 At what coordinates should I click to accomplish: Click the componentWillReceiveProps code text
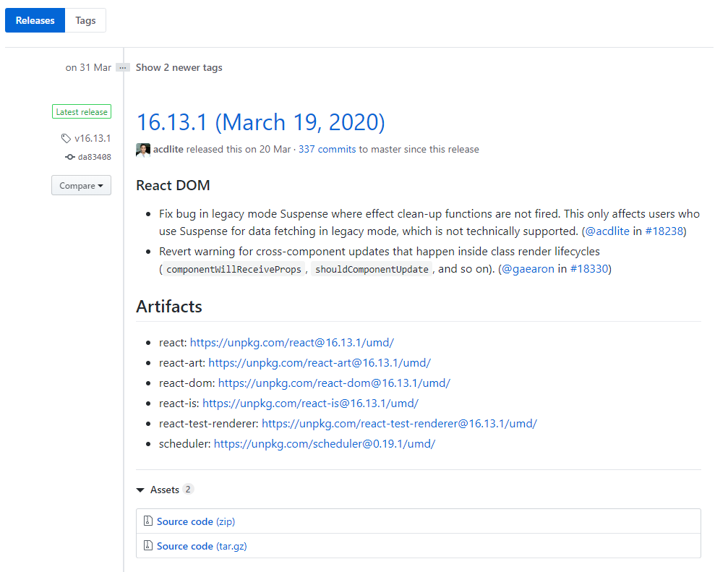pos(234,269)
